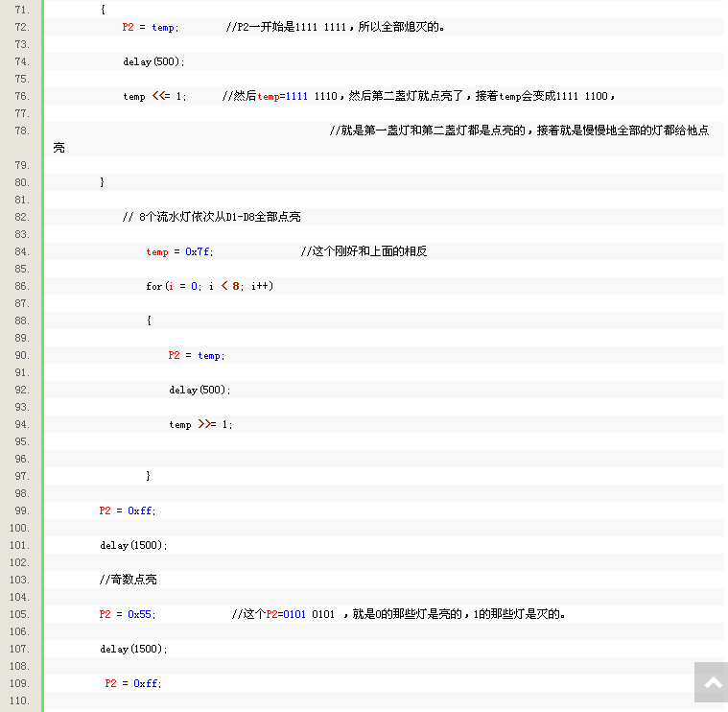Image resolution: width=728 pixels, height=712 pixels.
Task: Click the D1-D8 comment on line 82
Action: pyautogui.click(x=212, y=217)
